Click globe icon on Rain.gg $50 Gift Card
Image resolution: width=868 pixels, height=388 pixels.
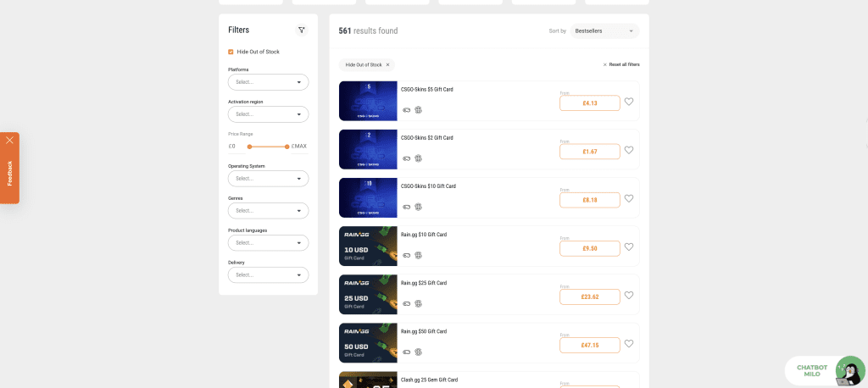point(419,352)
